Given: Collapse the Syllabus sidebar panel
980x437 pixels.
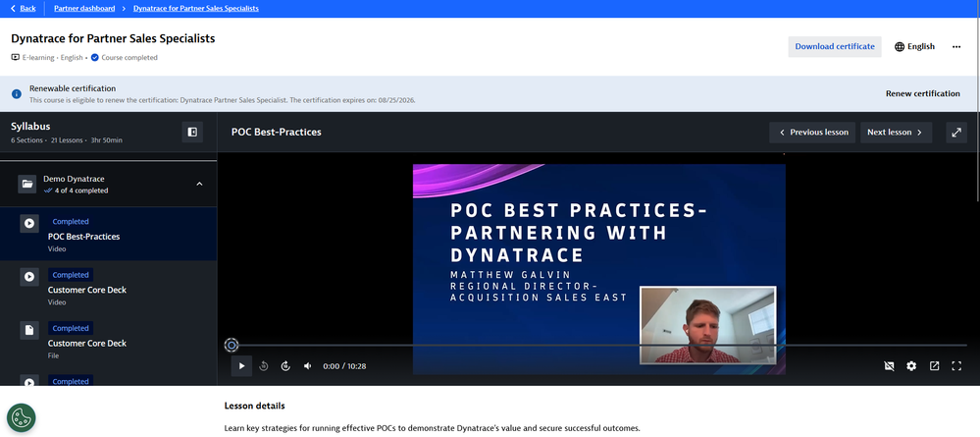Looking at the screenshot, I should pyautogui.click(x=192, y=132).
